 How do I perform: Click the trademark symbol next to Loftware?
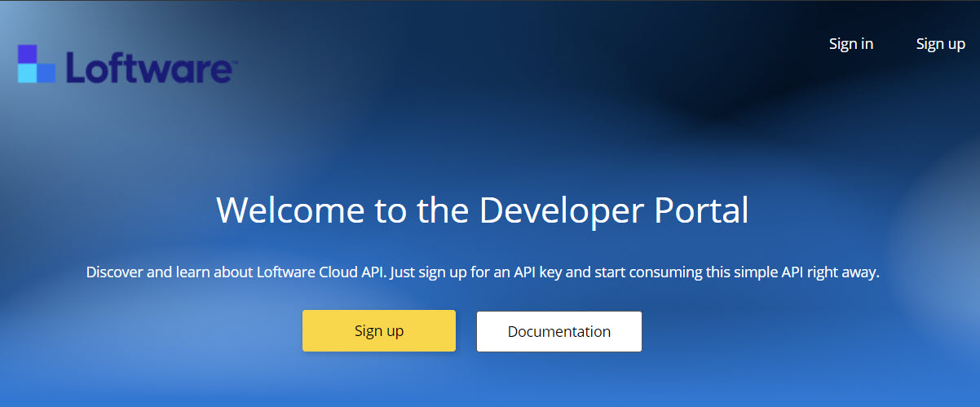click(234, 60)
